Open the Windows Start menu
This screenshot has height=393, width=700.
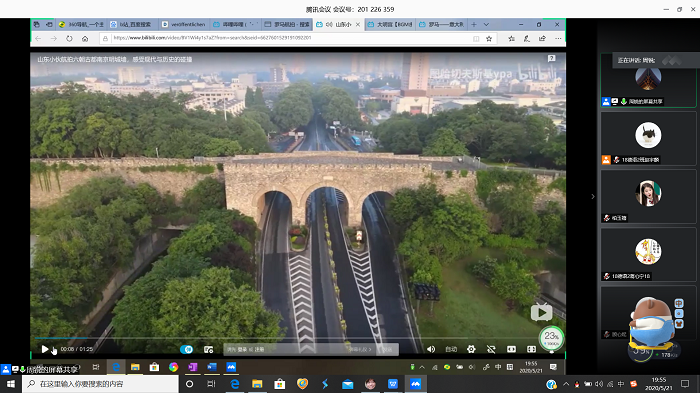pos(11,384)
